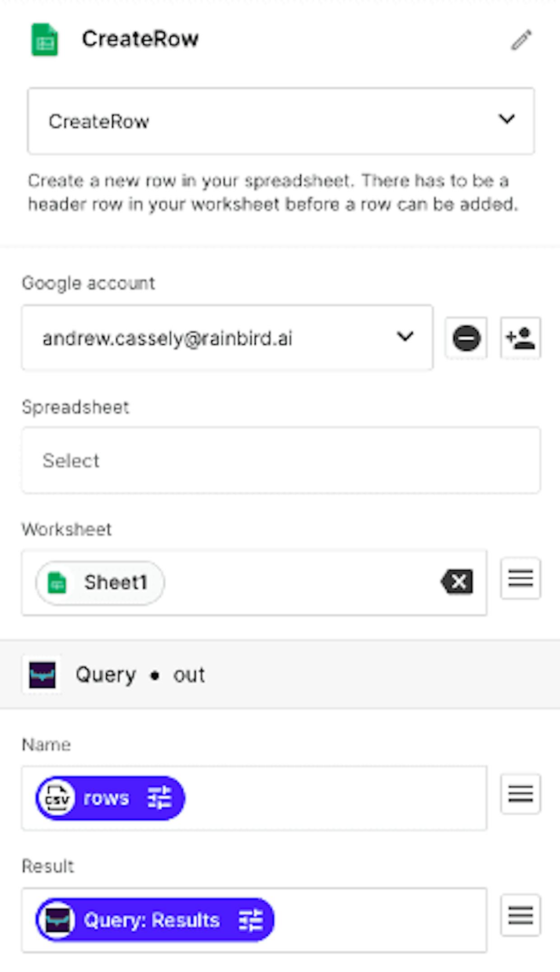Open the Spreadsheet Select field
Screen dimensions: 560x972
tap(281, 460)
